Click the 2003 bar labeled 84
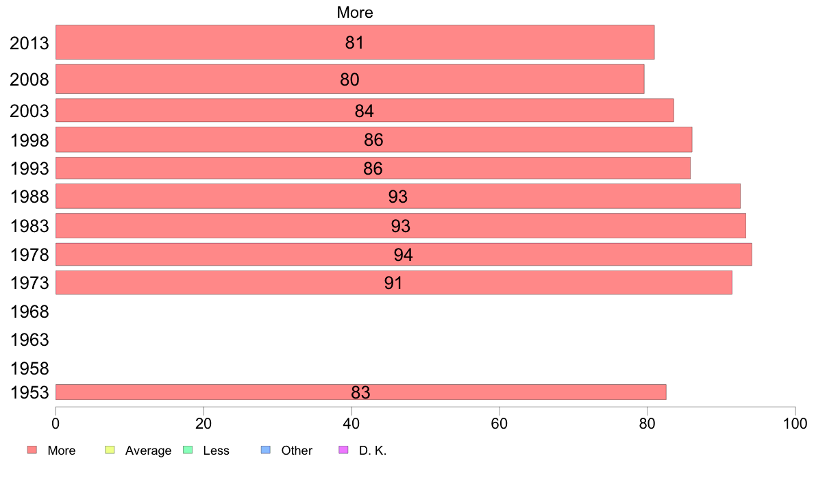This screenshot has height=504, width=814. (364, 110)
